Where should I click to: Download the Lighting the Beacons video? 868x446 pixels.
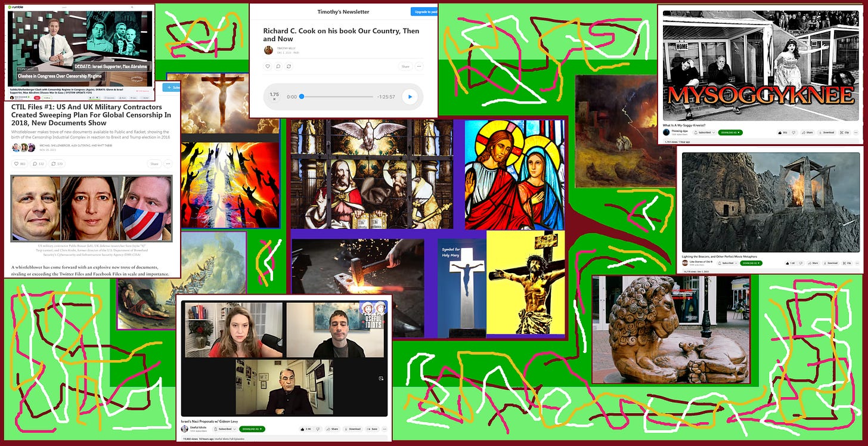tap(831, 263)
